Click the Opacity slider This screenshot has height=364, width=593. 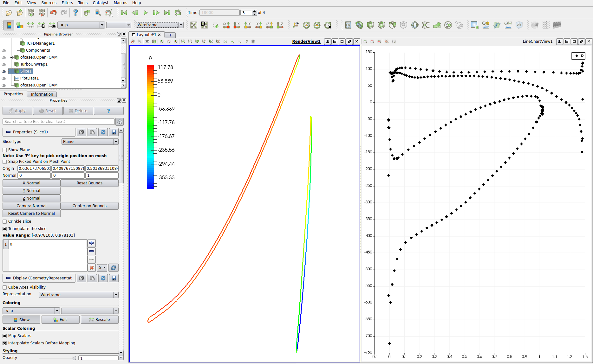click(57, 358)
